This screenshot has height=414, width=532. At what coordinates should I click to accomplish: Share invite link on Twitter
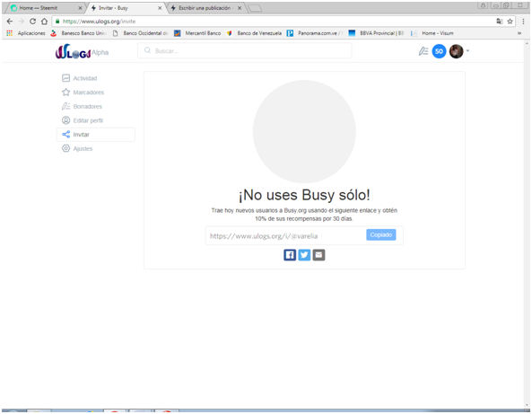[x=304, y=255]
